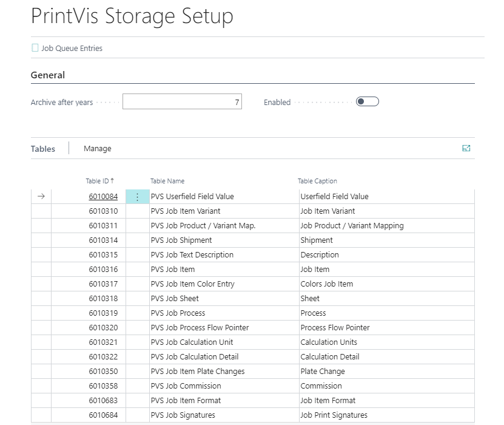Click the Job Queue Entries icon
504x425 pixels.
coord(35,48)
